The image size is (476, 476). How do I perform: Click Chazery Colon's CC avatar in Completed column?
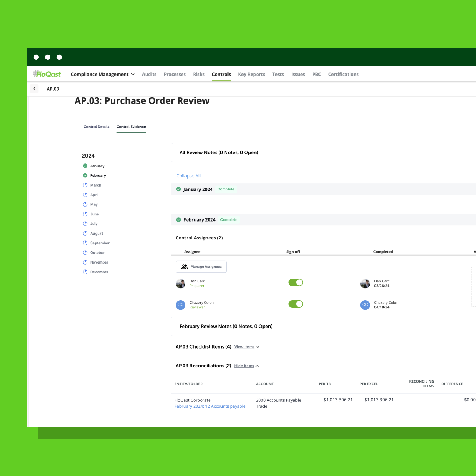coord(365,305)
